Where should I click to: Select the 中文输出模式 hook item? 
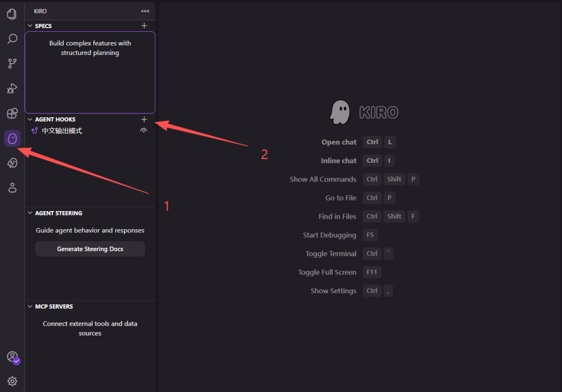point(62,130)
